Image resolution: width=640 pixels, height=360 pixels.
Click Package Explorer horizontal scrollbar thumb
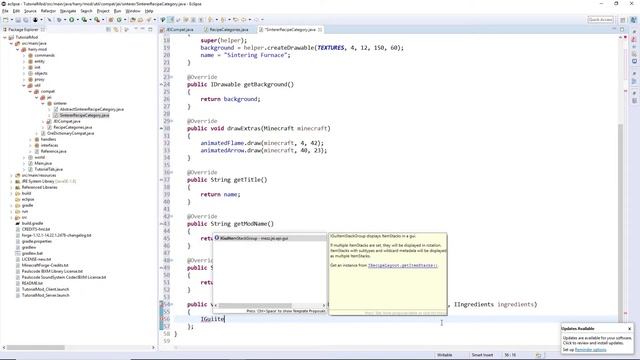pos(36,347)
